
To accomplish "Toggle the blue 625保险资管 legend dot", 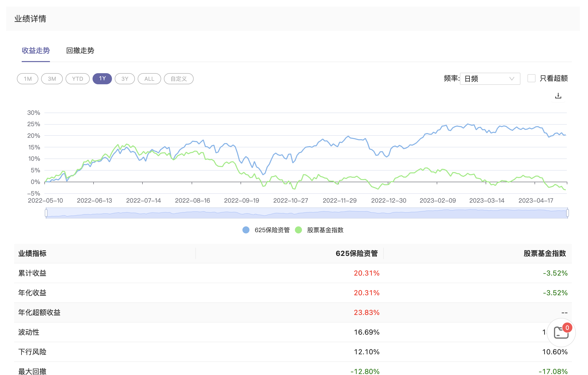I will (246, 230).
